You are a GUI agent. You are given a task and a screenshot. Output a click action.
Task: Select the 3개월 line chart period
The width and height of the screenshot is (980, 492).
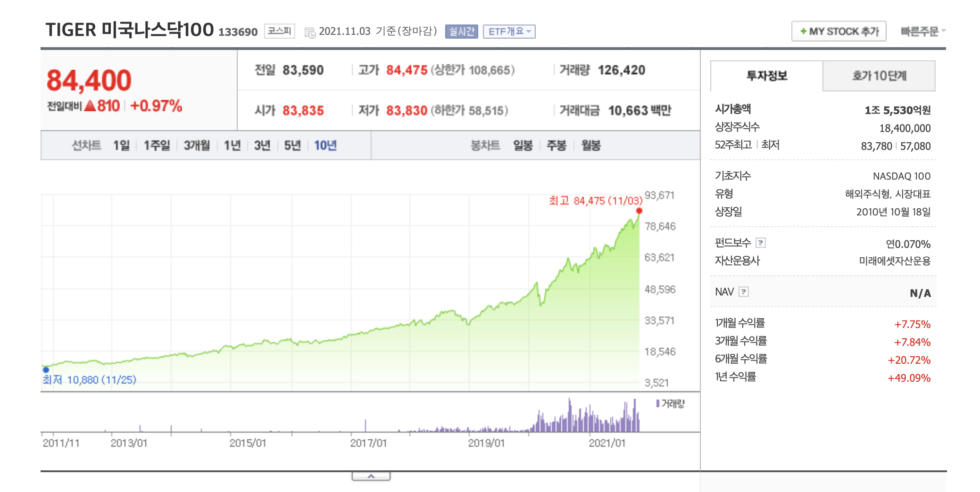[x=197, y=146]
